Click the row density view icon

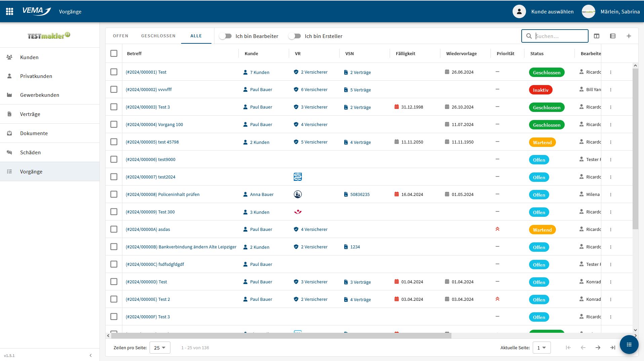[x=612, y=36]
